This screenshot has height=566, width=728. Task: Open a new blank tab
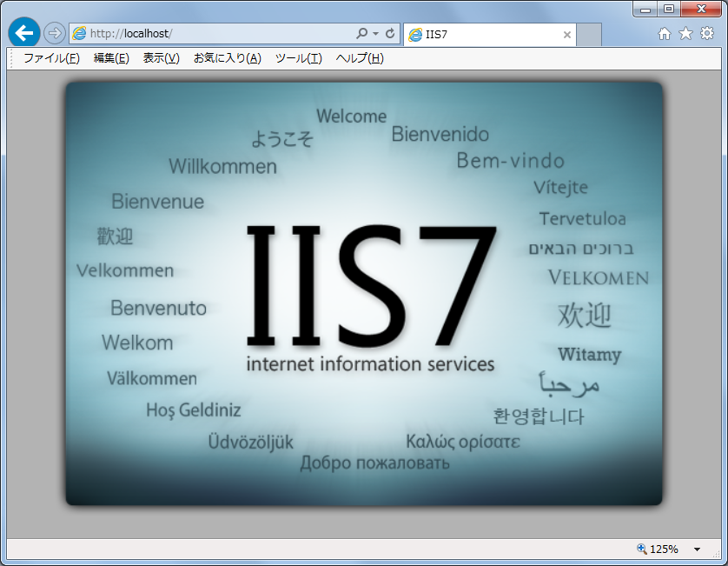(589, 35)
